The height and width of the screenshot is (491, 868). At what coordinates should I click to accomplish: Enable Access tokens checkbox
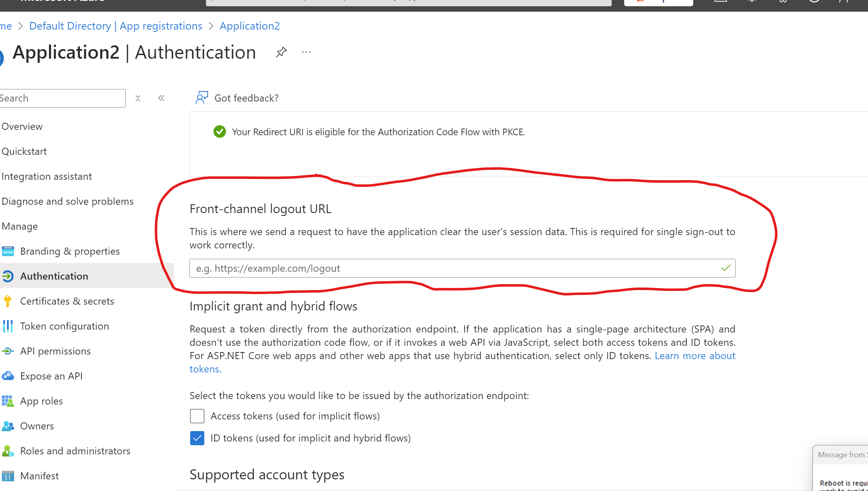pyautogui.click(x=197, y=416)
